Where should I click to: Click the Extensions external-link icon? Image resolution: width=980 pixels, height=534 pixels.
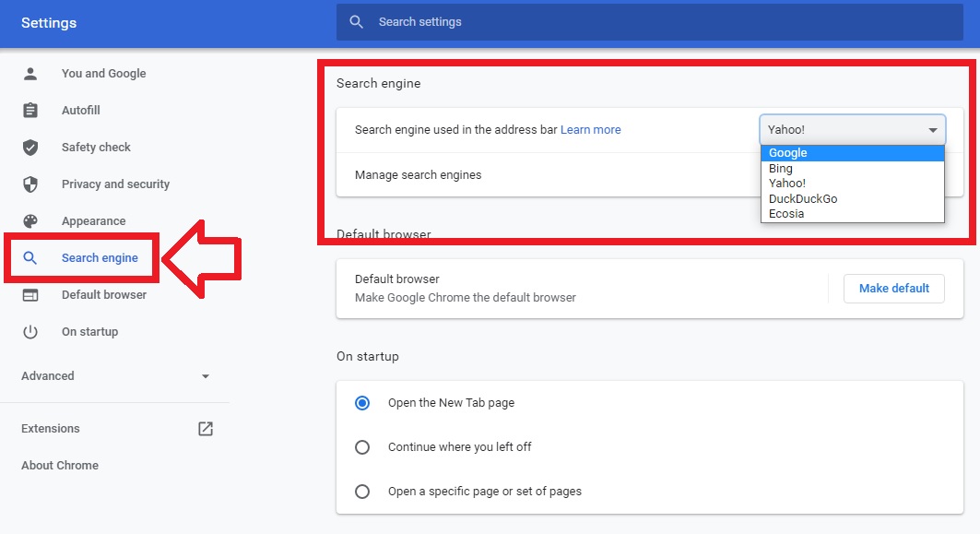tap(206, 428)
